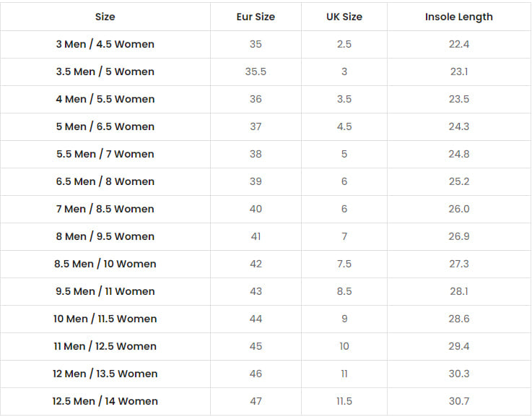532x417 pixels.
Task: Pick the 8 Men / 9.5 Women size
Action: click(x=105, y=236)
